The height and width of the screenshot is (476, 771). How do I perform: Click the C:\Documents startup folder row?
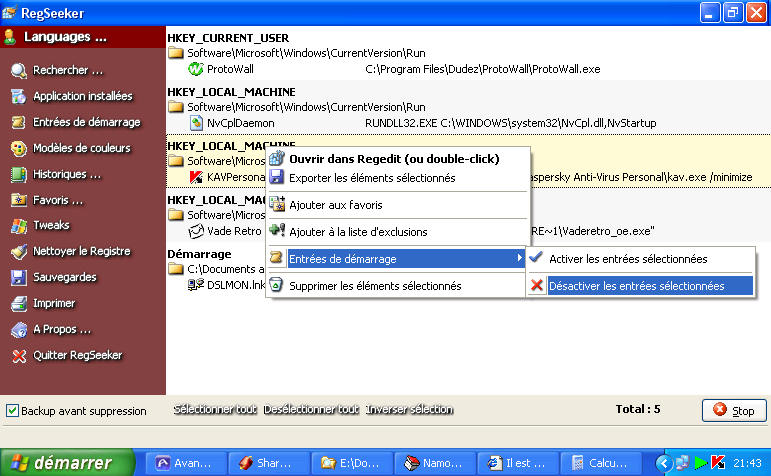point(216,269)
